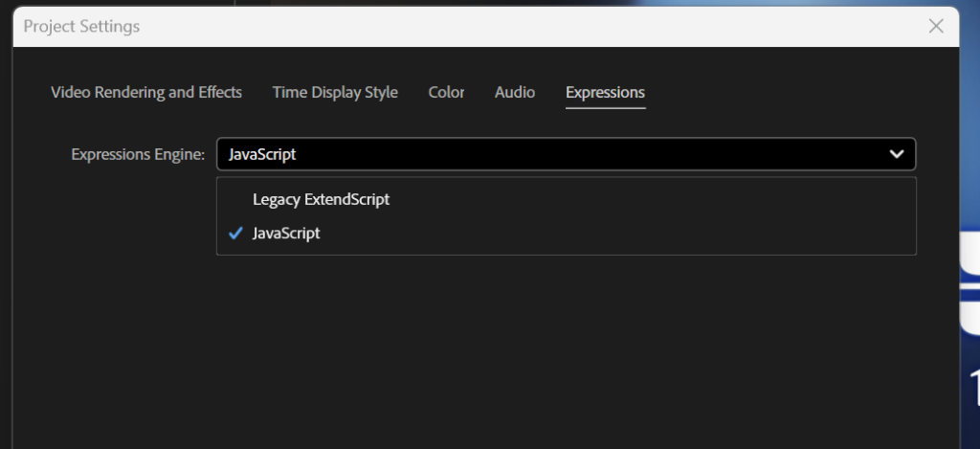Image resolution: width=980 pixels, height=449 pixels.
Task: Click empty space right of Legacy ExtendScript
Action: click(x=651, y=200)
